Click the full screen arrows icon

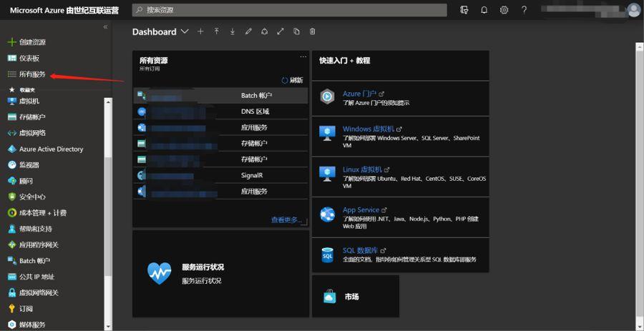(280, 31)
